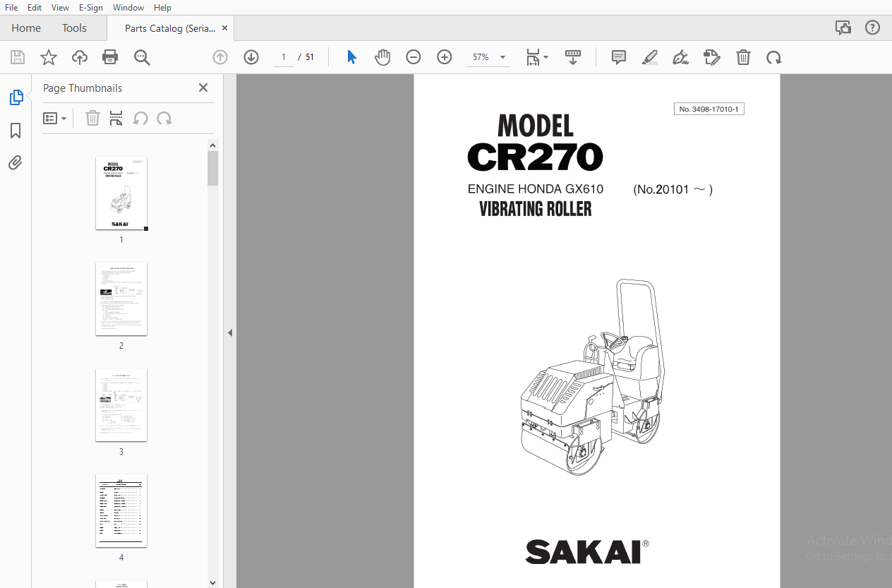Viewport: 892px width, 588px height.
Task: Open the E-Sign menu
Action: coord(91,8)
